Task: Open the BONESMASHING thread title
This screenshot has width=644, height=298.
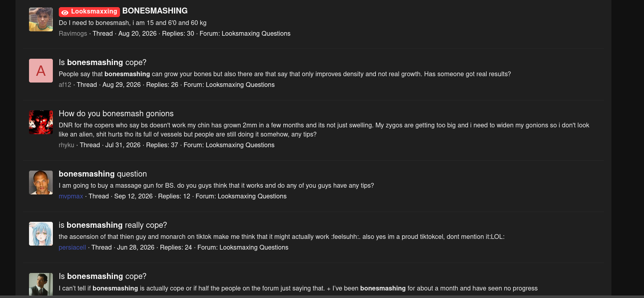Action: tap(155, 11)
